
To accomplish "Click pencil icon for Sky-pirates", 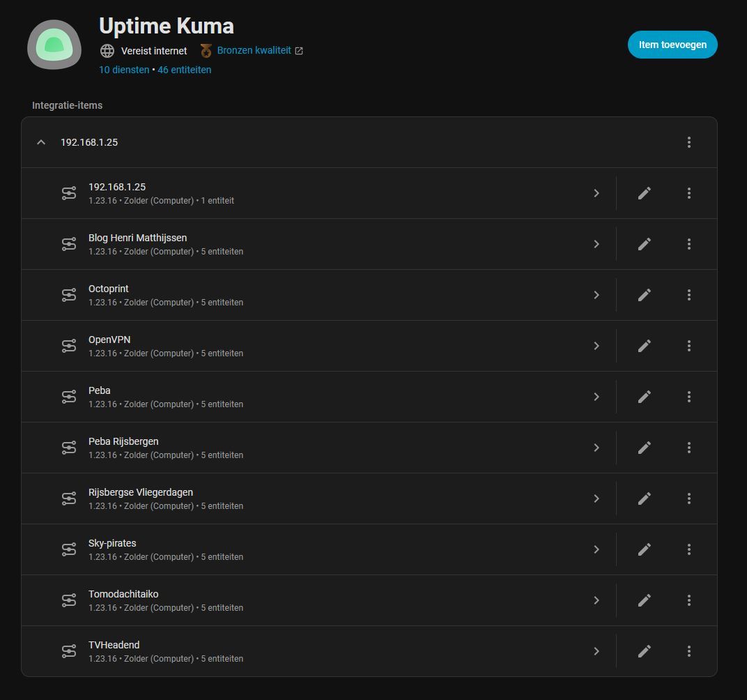I will 645,549.
